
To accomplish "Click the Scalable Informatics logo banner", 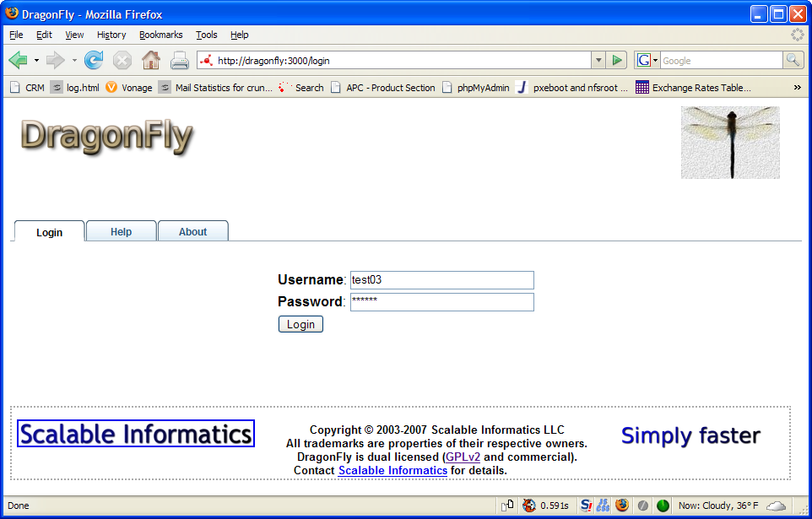I will (136, 434).
